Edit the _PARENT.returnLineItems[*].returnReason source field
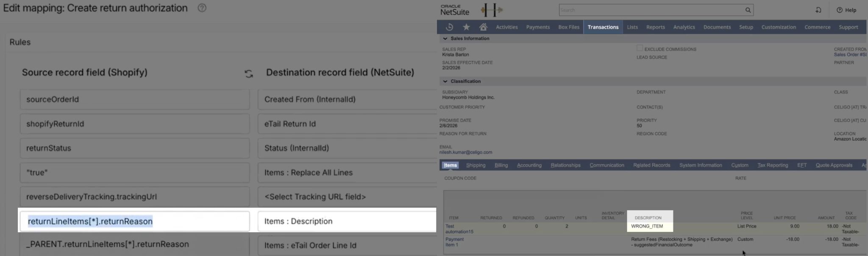The height and width of the screenshot is (256, 868). point(135,245)
